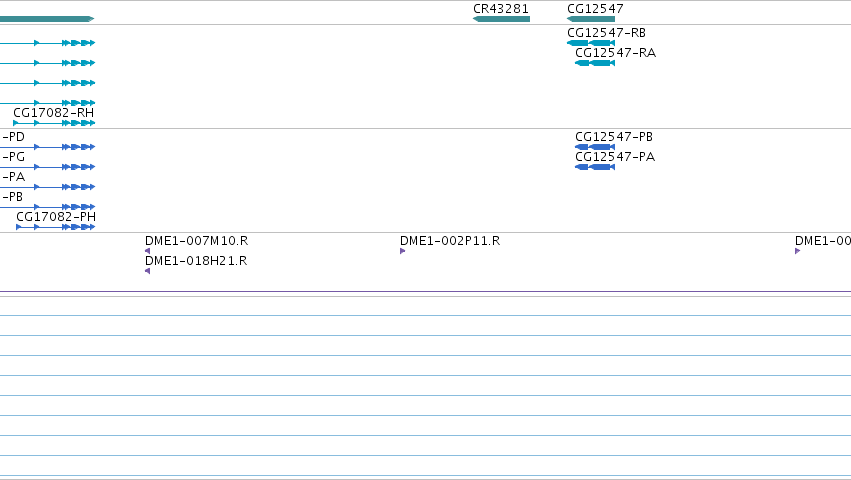Click the -PA label on the left
851x480 pixels.
pyautogui.click(x=14, y=177)
